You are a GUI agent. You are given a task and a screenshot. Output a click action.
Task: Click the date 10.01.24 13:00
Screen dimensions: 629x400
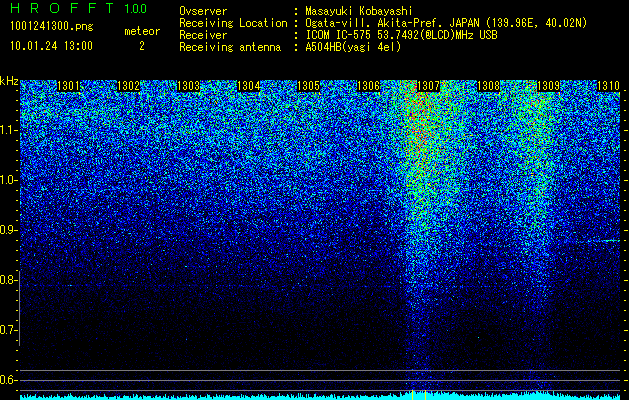[51, 46]
